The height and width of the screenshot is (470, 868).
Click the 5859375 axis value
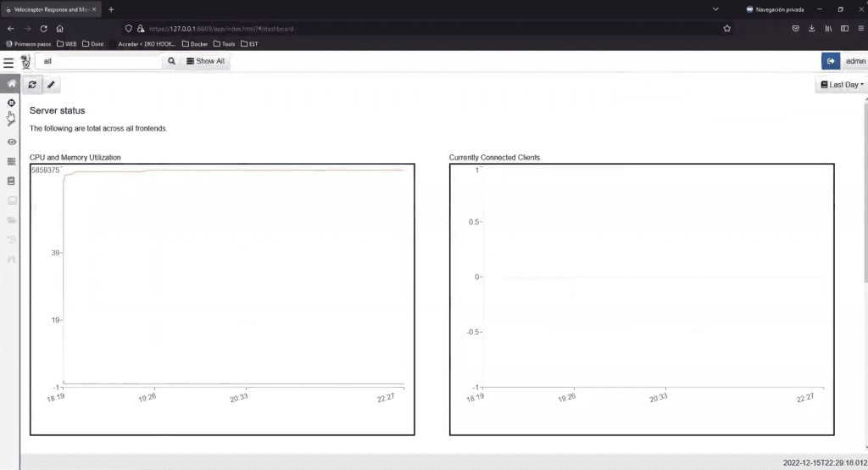click(x=46, y=171)
